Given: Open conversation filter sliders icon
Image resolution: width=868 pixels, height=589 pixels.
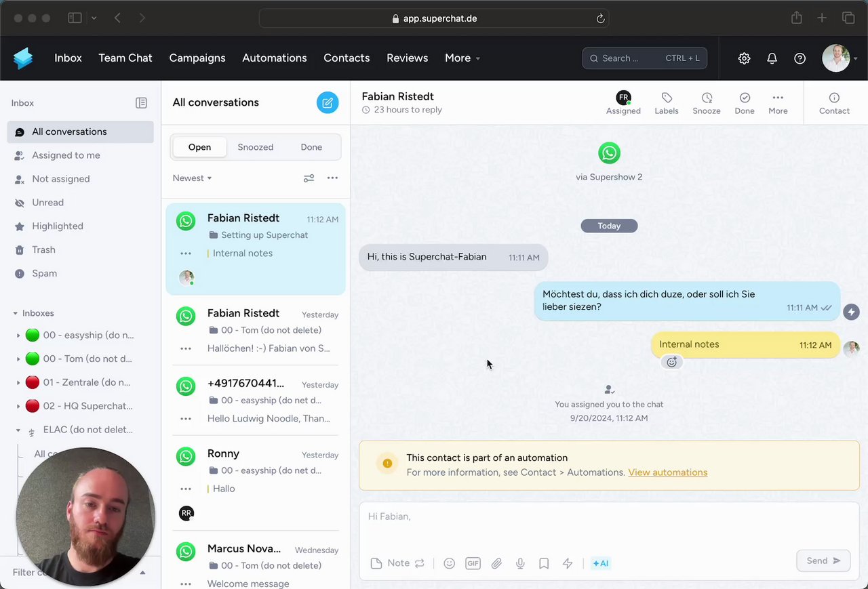Looking at the screenshot, I should (309, 178).
